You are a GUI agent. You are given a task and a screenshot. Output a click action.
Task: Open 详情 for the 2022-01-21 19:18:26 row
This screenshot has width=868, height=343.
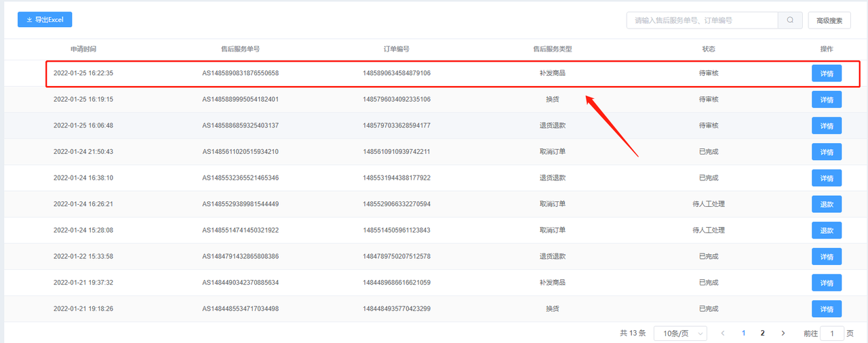(x=827, y=309)
